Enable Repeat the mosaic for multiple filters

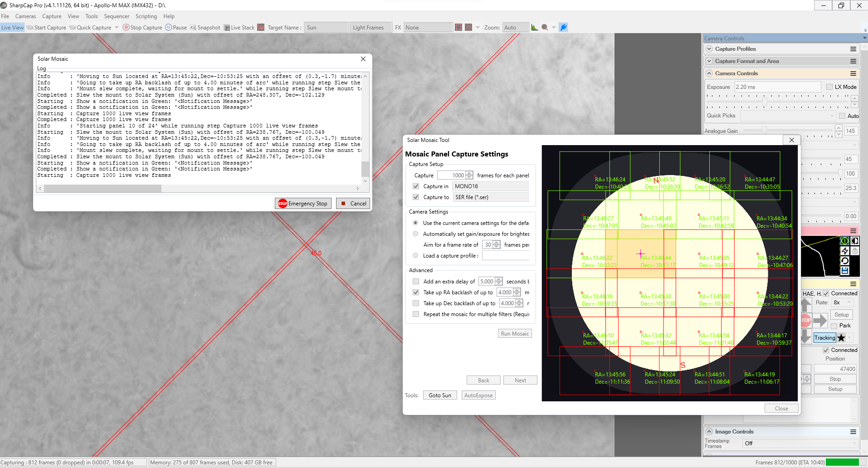point(416,314)
